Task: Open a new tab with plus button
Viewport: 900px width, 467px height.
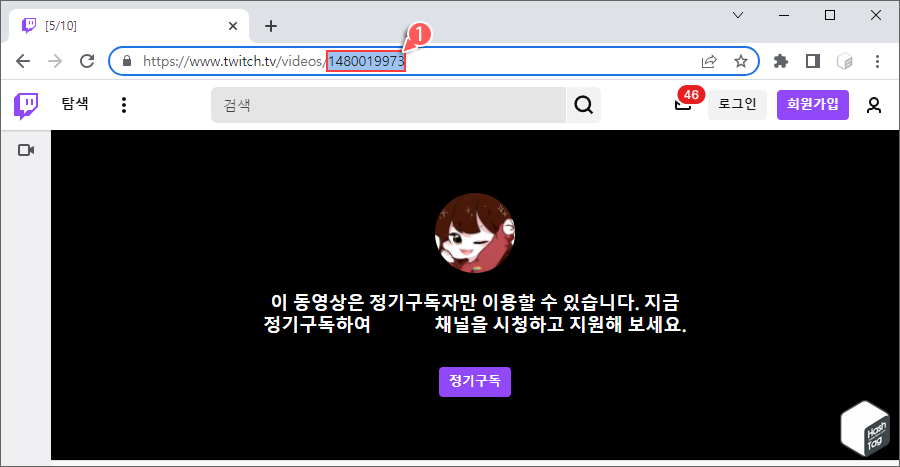Action: point(271,26)
